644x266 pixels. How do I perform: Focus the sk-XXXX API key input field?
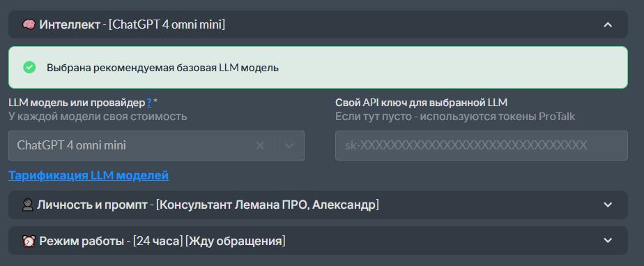(x=482, y=145)
